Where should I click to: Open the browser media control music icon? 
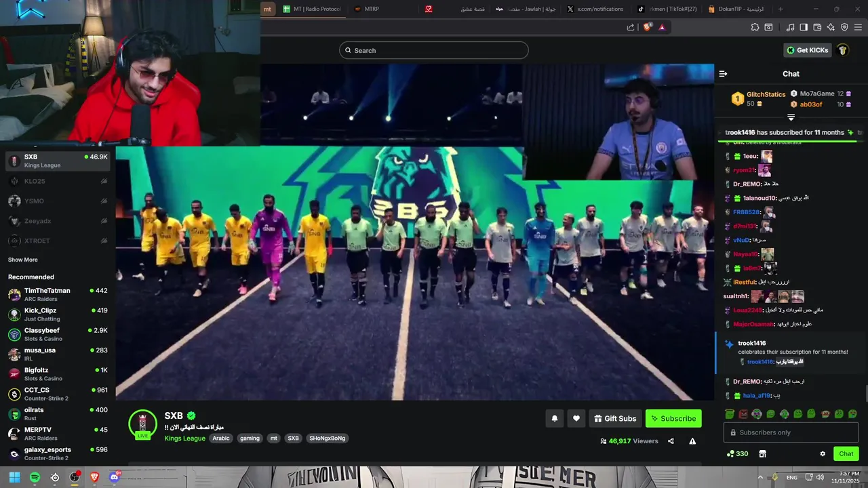point(790,27)
